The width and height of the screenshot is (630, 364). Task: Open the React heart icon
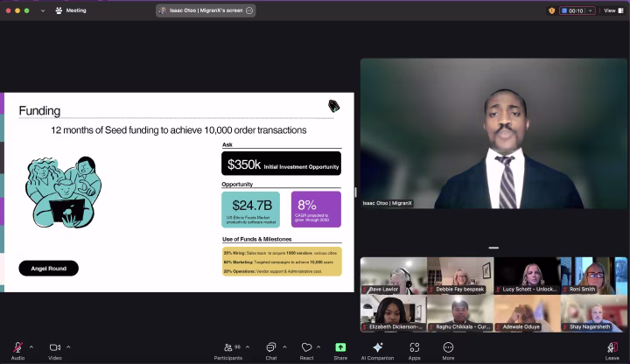306,347
